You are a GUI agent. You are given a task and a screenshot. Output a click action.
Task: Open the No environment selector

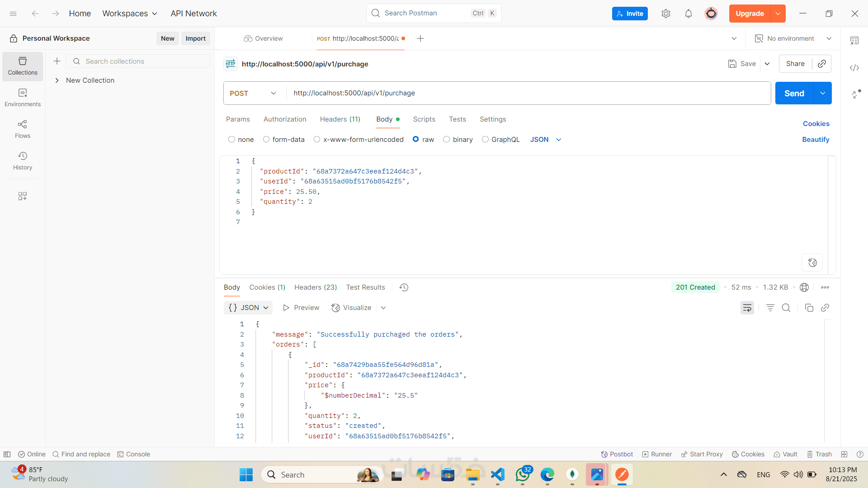(793, 38)
